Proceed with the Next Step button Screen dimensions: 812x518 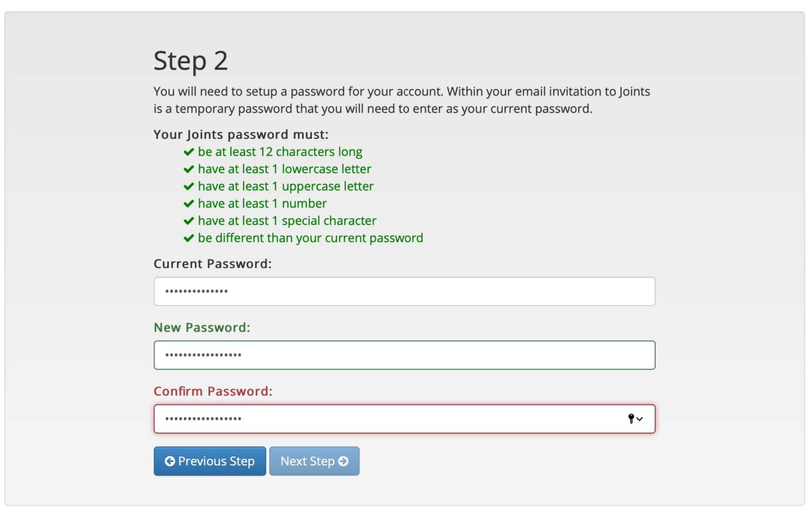[314, 461]
